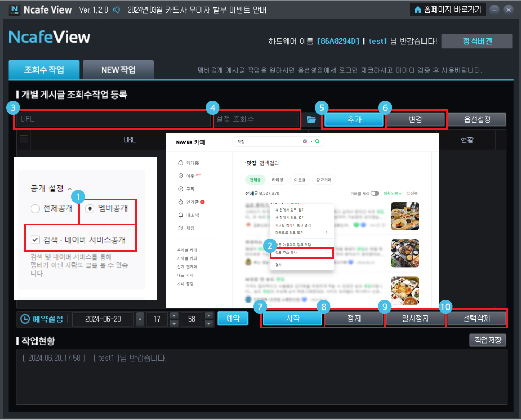Toggle the select-all checkbox in URL table header
Viewport: 521px width, 420px height.
pyautogui.click(x=23, y=139)
